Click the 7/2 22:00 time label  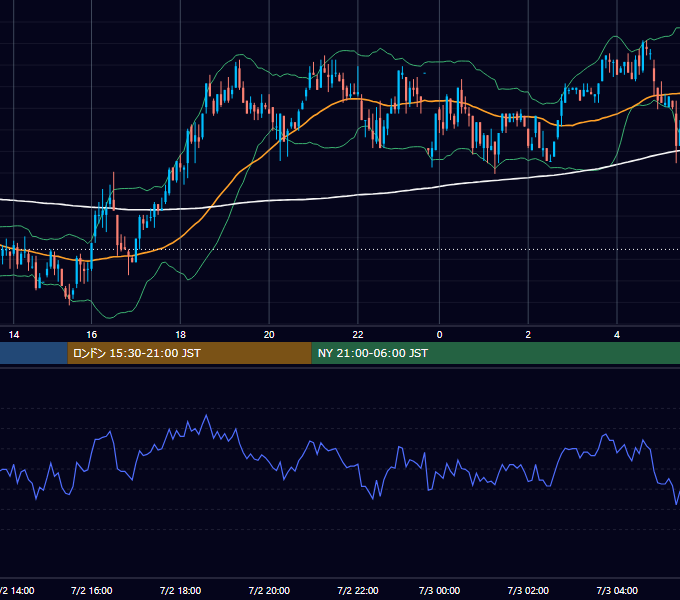(x=358, y=590)
